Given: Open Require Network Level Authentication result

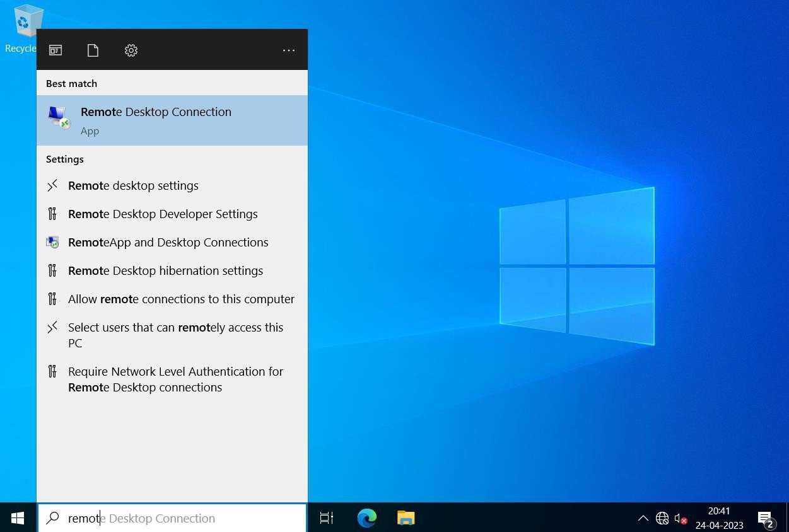Looking at the screenshot, I should pyautogui.click(x=172, y=379).
